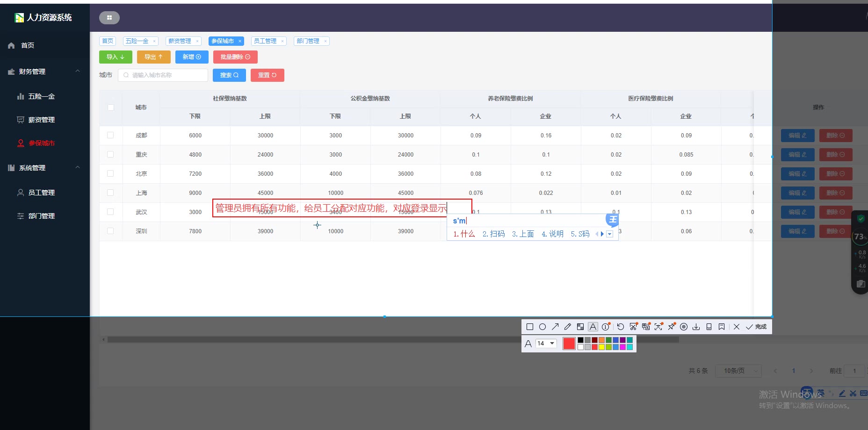This screenshot has height=430, width=868.
Task: Activate the mosaic blur tool
Action: 580,327
